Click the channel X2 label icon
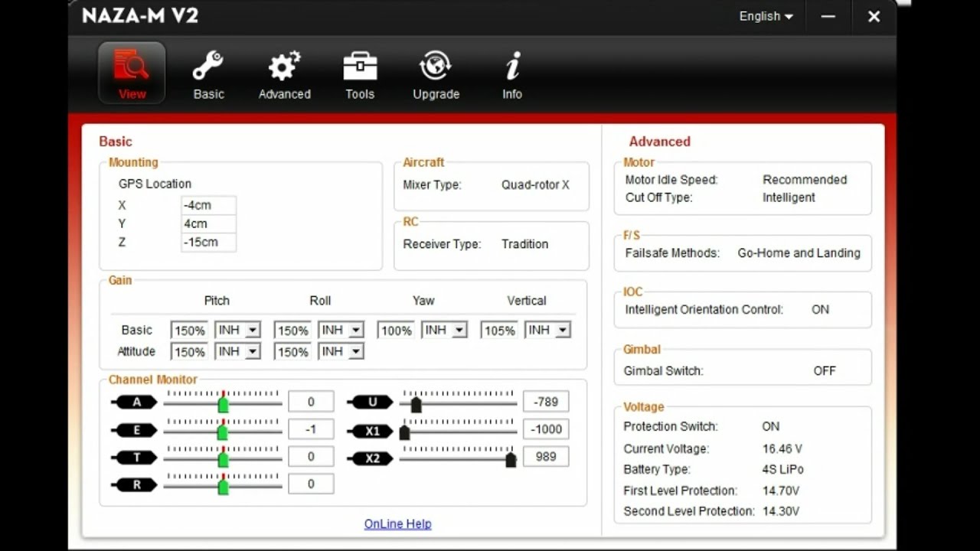 pos(371,458)
